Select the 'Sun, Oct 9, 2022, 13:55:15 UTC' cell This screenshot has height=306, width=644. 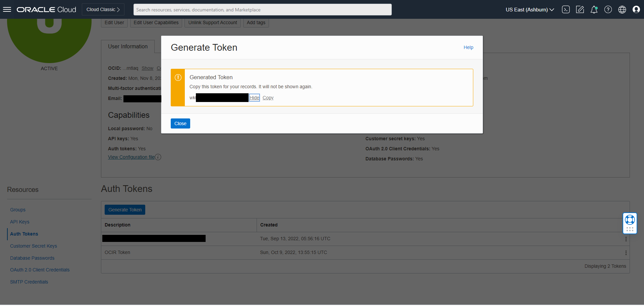click(293, 252)
